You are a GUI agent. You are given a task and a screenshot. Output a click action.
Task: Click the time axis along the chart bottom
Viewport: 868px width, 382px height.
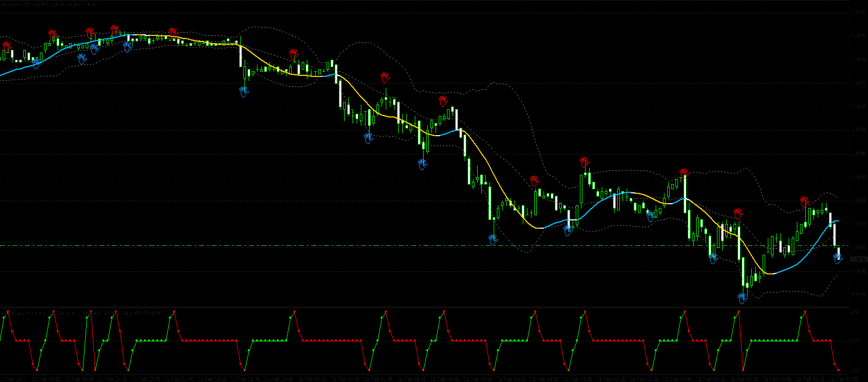[x=425, y=378]
